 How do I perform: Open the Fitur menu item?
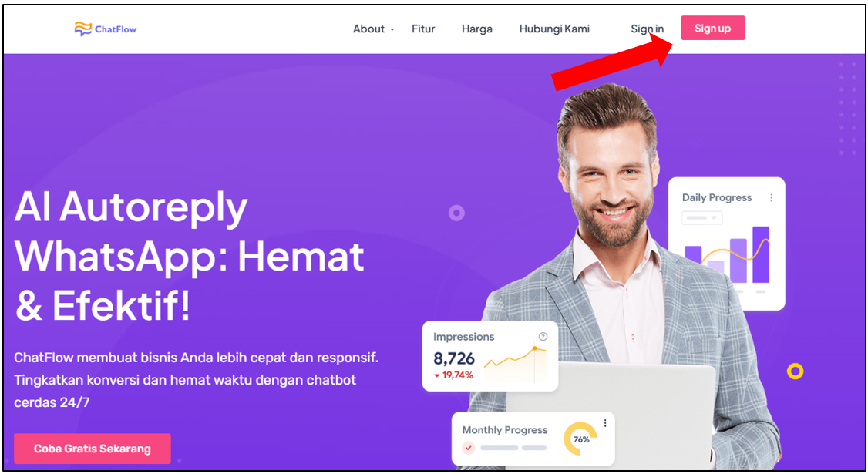423,29
